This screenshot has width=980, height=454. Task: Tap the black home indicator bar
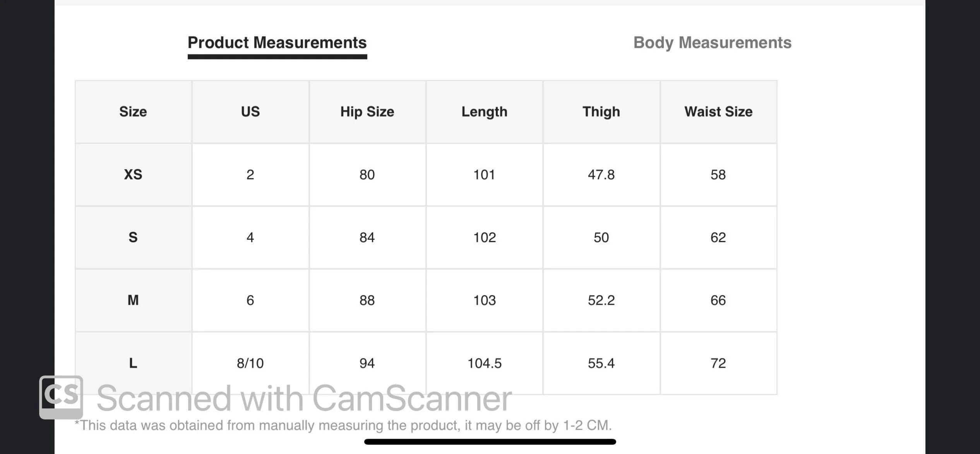click(x=490, y=442)
